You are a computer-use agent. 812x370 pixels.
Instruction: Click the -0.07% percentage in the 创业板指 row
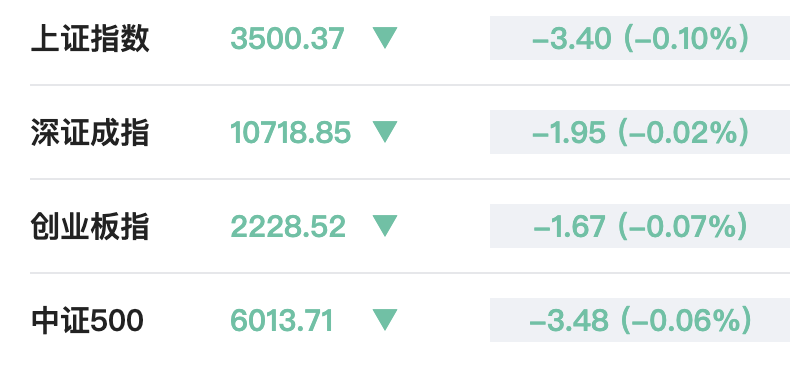coord(686,226)
